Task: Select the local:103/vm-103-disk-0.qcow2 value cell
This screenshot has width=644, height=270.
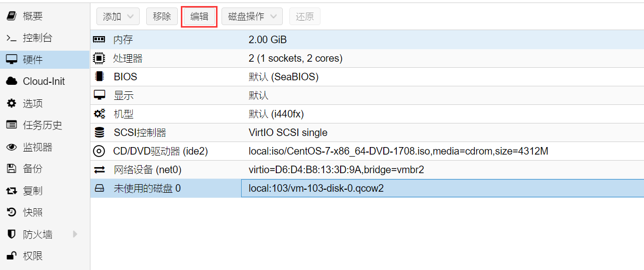Action: pos(316,189)
